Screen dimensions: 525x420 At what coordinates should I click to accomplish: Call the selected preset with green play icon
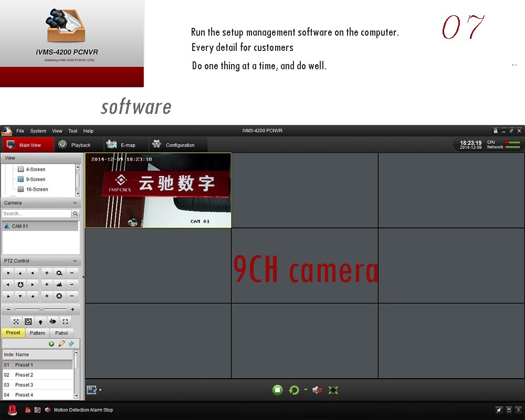[x=51, y=344]
